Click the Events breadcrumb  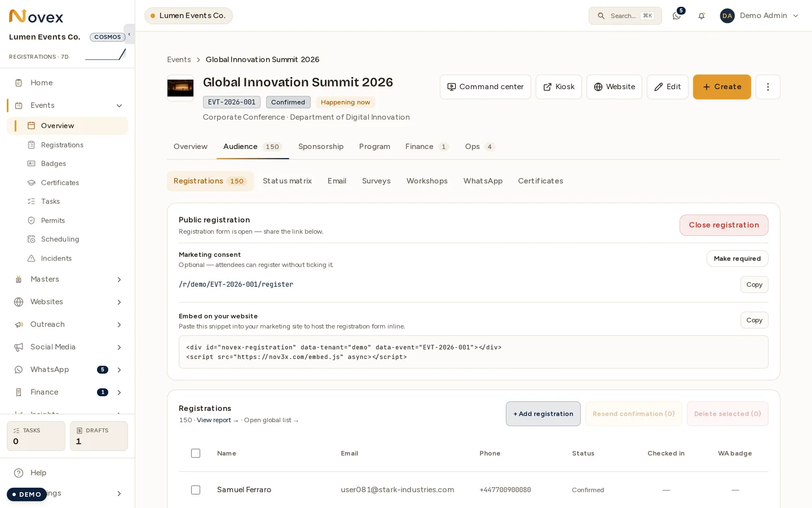point(179,60)
